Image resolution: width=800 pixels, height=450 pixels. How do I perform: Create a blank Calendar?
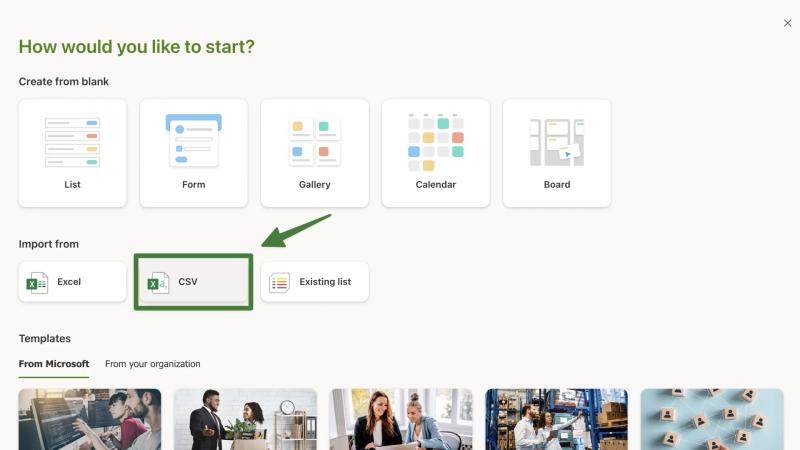436,153
